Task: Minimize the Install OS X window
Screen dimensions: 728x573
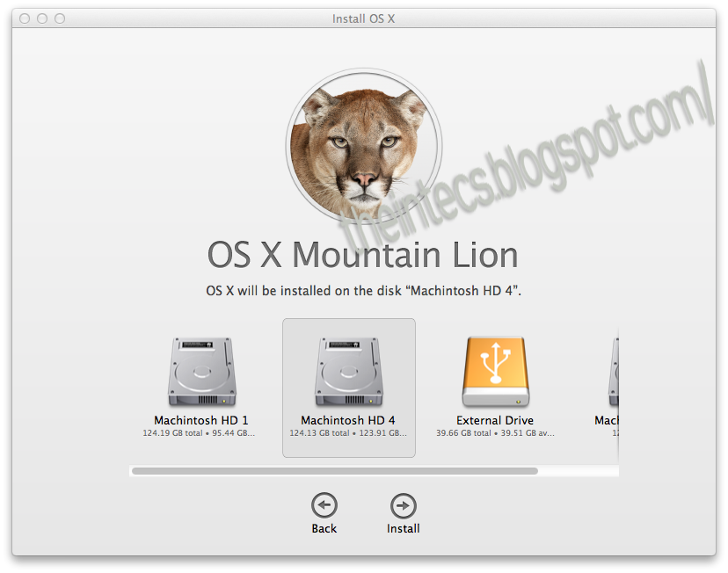Action: [42, 18]
